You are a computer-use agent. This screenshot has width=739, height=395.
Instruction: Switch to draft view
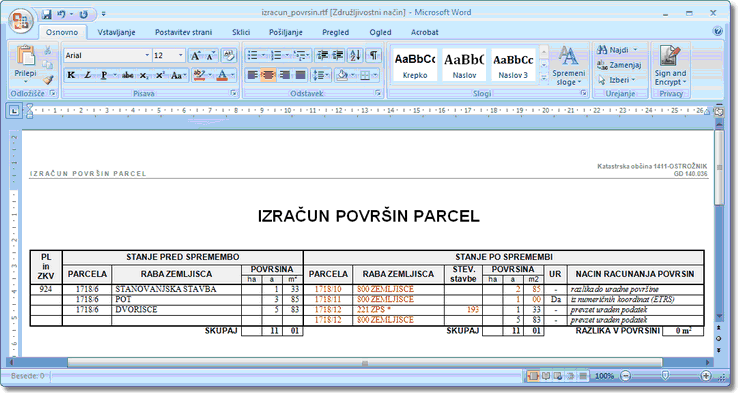[x=583, y=376]
